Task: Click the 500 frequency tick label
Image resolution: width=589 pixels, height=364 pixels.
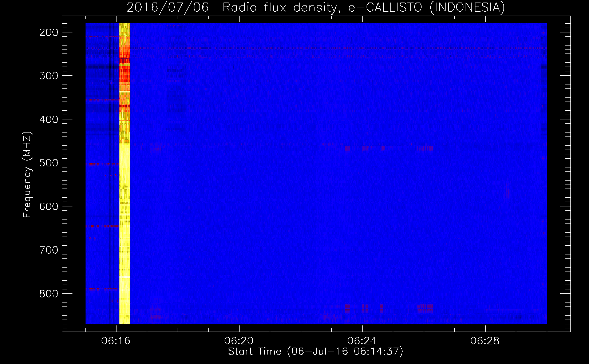Action: [x=49, y=163]
